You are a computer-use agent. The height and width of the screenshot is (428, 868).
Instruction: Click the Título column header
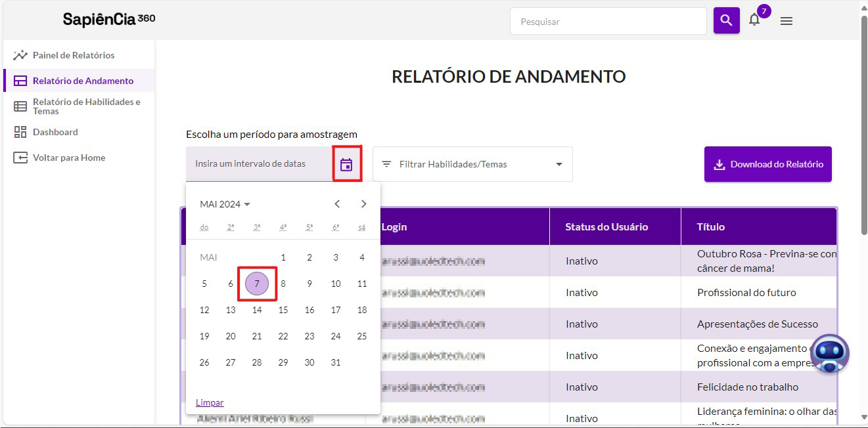pos(759,226)
